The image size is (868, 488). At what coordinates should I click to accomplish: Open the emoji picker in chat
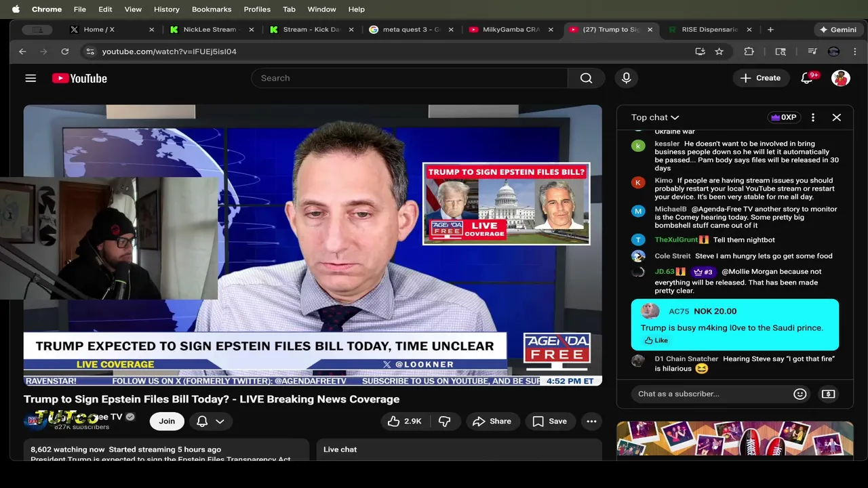800,394
